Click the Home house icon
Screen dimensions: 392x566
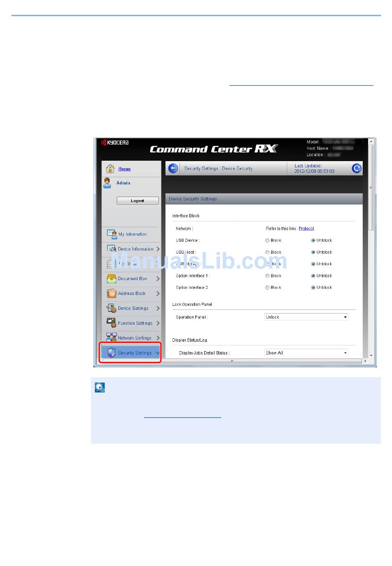[x=110, y=169]
